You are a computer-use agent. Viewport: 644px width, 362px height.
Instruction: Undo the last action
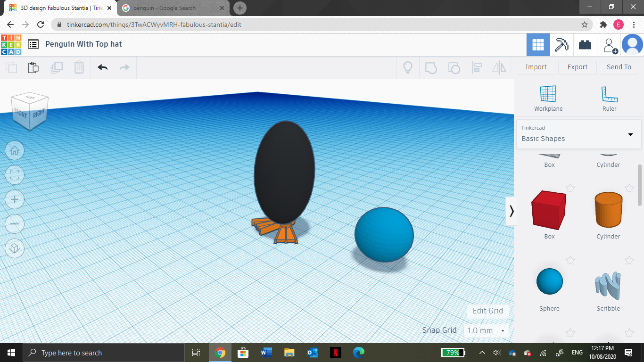point(102,67)
